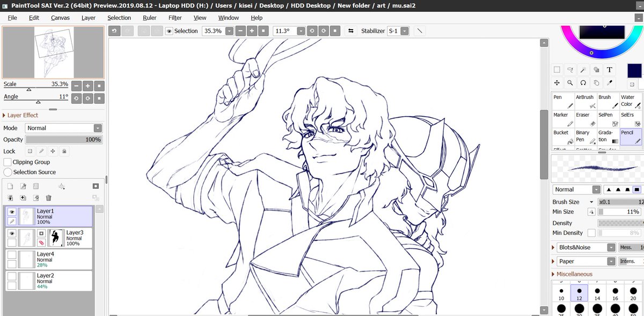Image resolution: width=644 pixels, height=316 pixels.
Task: Choose the Pen brush tool
Action: (x=562, y=102)
